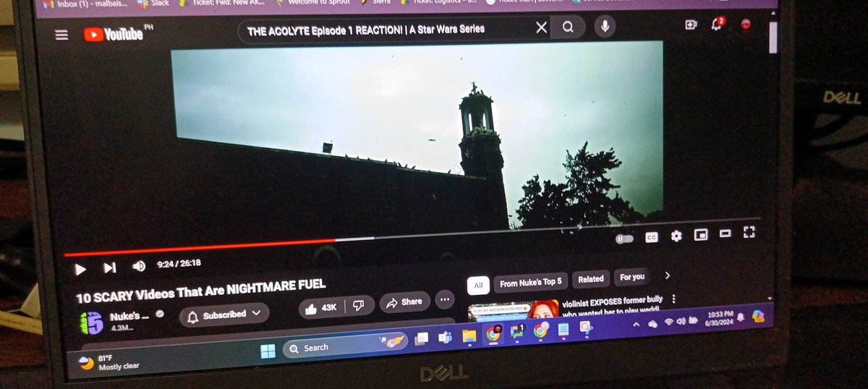Select From Nuke's Top 5 chip
The width and height of the screenshot is (868, 389).
[x=531, y=282]
